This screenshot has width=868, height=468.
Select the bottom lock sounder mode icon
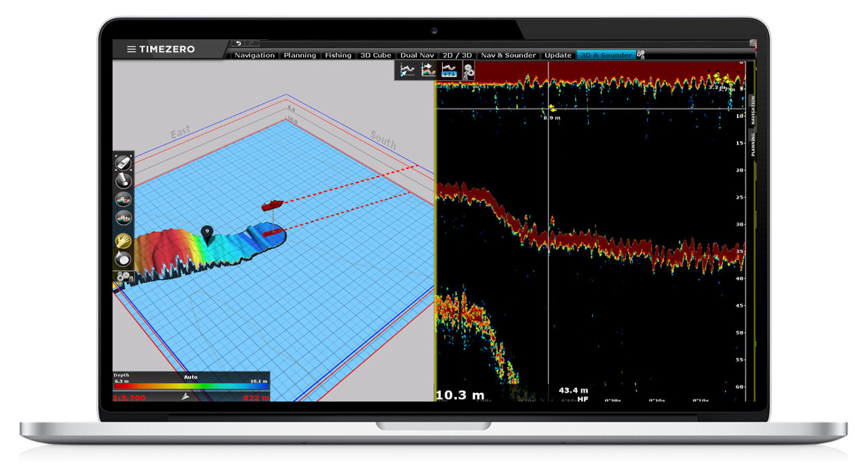click(449, 70)
